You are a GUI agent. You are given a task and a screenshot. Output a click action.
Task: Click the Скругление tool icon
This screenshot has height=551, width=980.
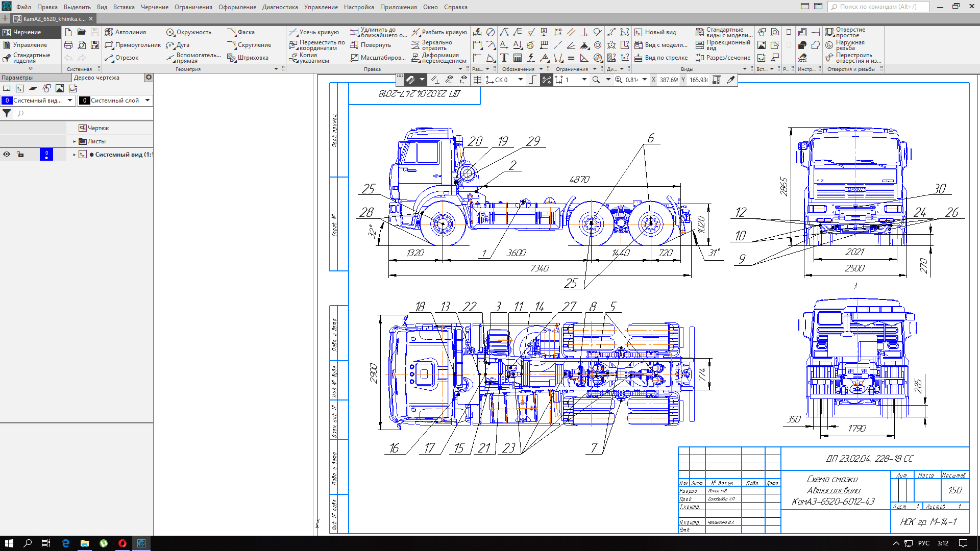point(230,44)
